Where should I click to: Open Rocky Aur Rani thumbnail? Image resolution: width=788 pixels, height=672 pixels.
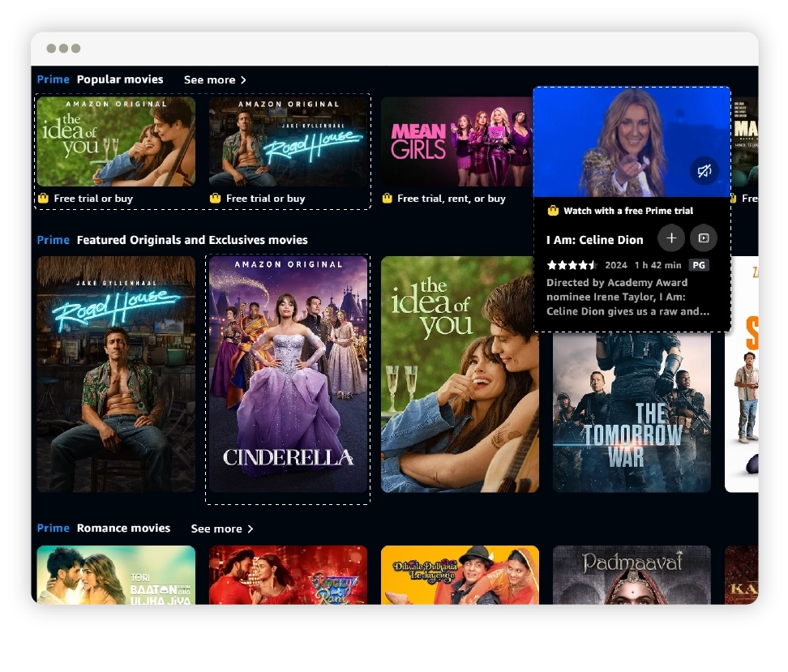(x=288, y=575)
